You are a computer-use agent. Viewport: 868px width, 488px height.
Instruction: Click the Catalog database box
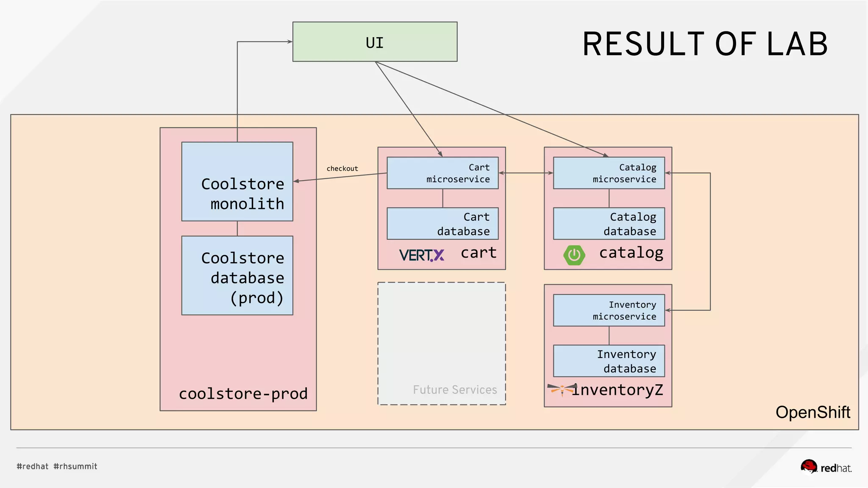(x=609, y=223)
